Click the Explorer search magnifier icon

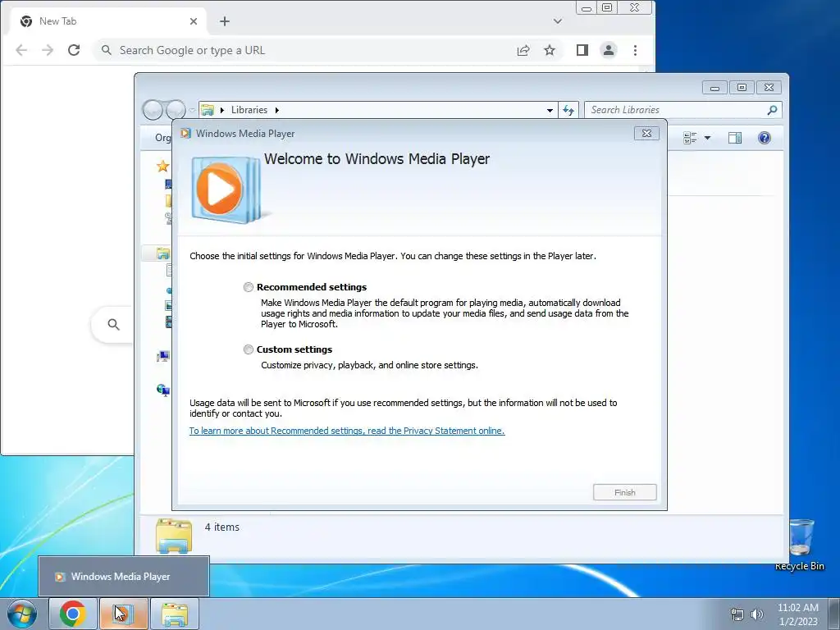tap(772, 110)
